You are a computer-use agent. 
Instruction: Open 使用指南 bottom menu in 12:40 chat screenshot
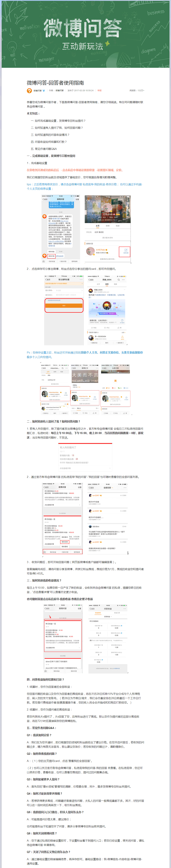click(x=74, y=261)
